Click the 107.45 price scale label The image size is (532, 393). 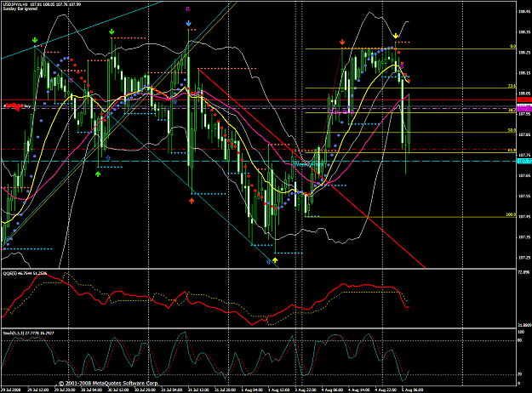tap(524, 217)
